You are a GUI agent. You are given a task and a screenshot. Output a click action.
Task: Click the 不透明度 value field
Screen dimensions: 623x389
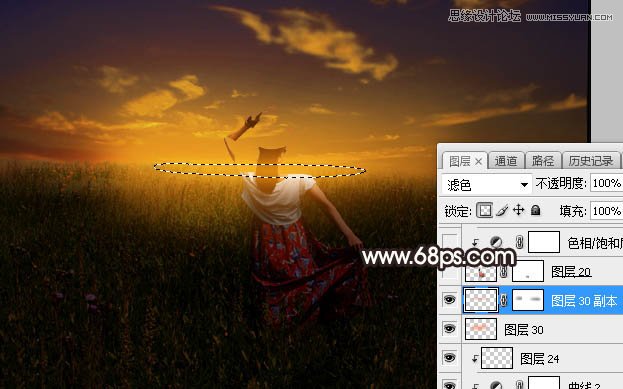point(606,183)
